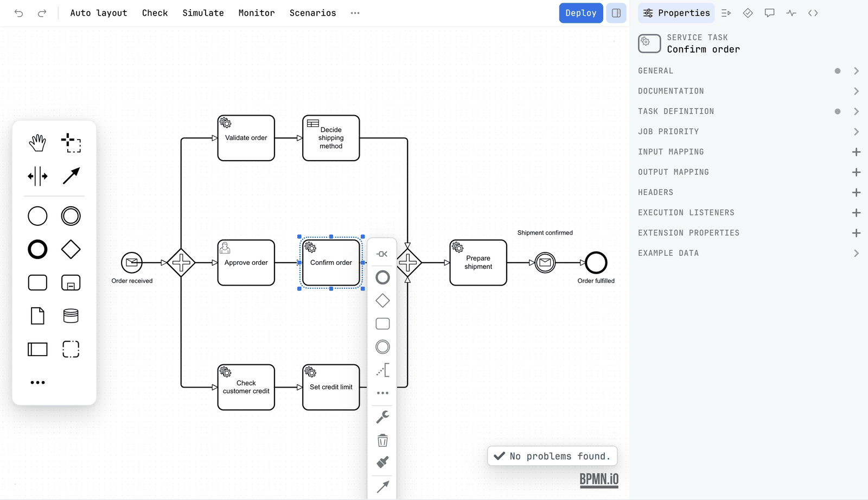
Task: Activate the create/remove space tool
Action: point(37,176)
